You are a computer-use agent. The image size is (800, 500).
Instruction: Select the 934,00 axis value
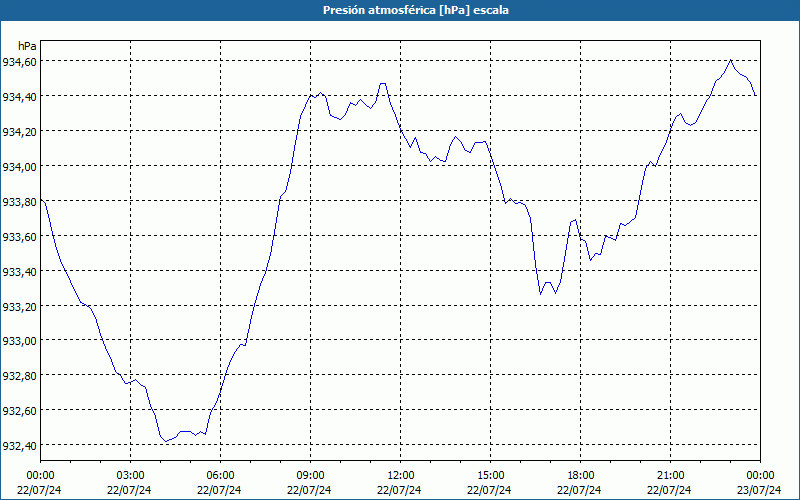19,167
